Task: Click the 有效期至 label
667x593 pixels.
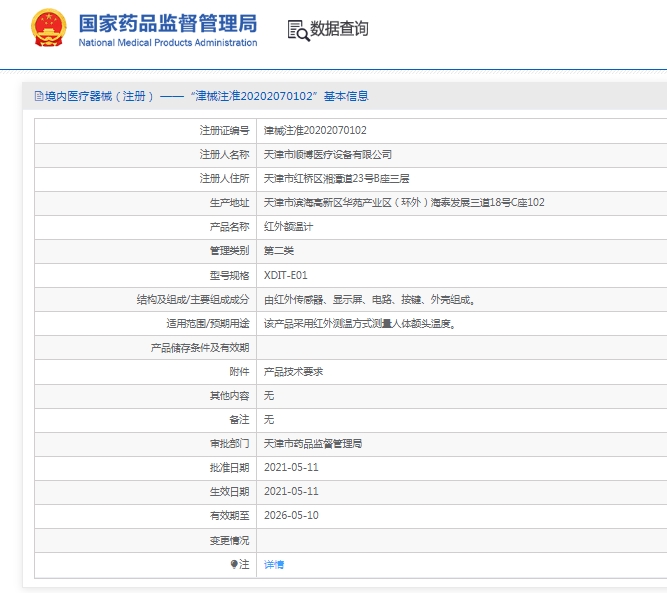Action: click(230, 516)
